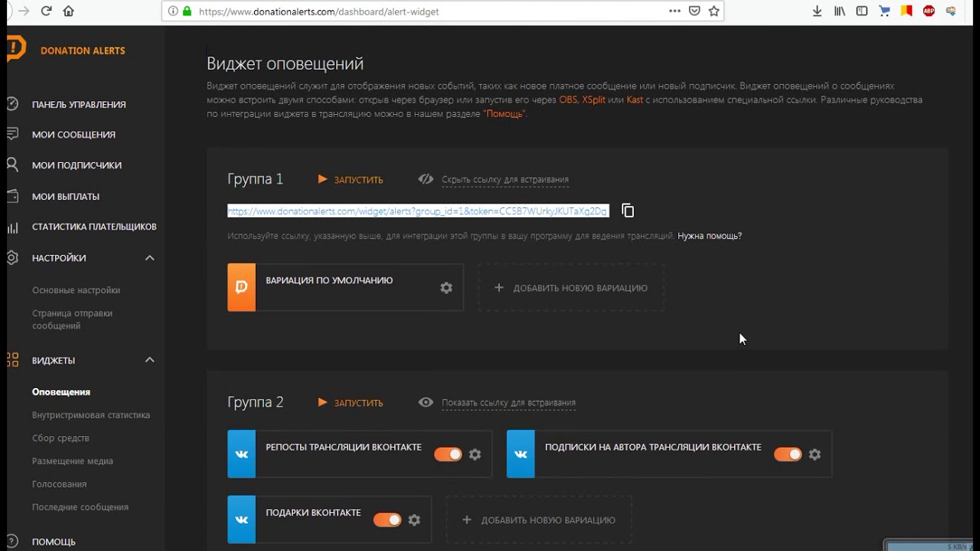Image resolution: width=980 pixels, height=551 pixels.
Task: Collapse the Настройки sidebar section
Action: (x=149, y=258)
